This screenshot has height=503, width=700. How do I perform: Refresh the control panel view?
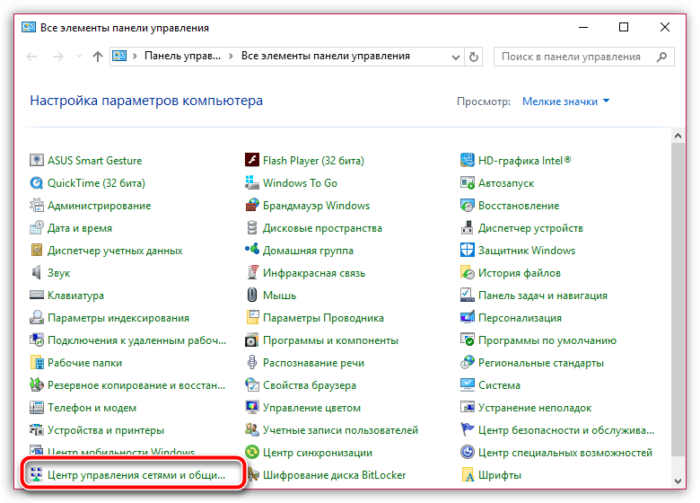point(474,57)
